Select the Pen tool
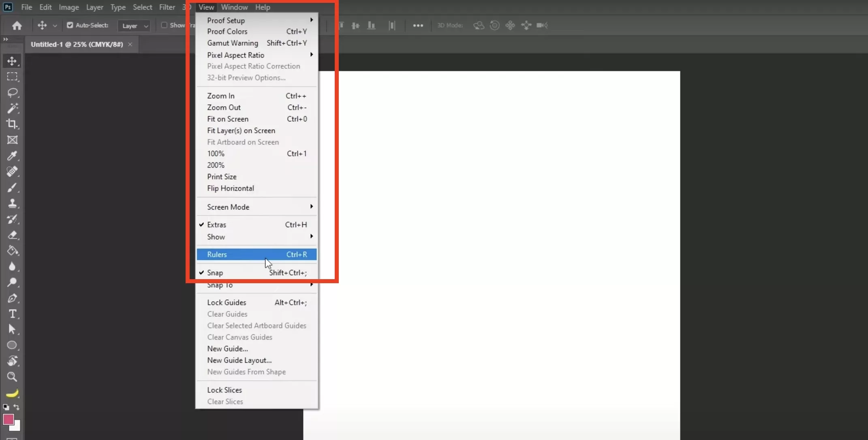The width and height of the screenshot is (868, 440). pos(12,298)
